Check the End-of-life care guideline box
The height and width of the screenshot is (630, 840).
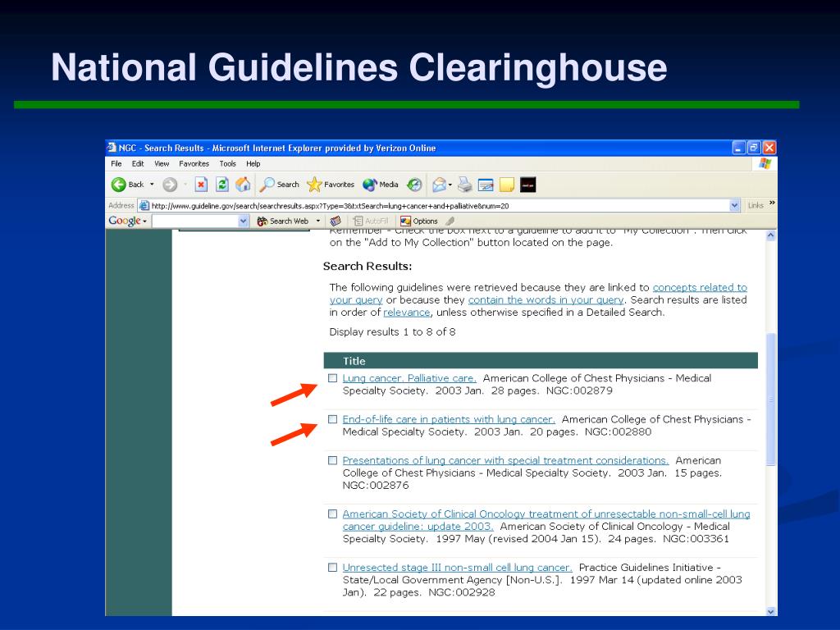pyautogui.click(x=333, y=419)
